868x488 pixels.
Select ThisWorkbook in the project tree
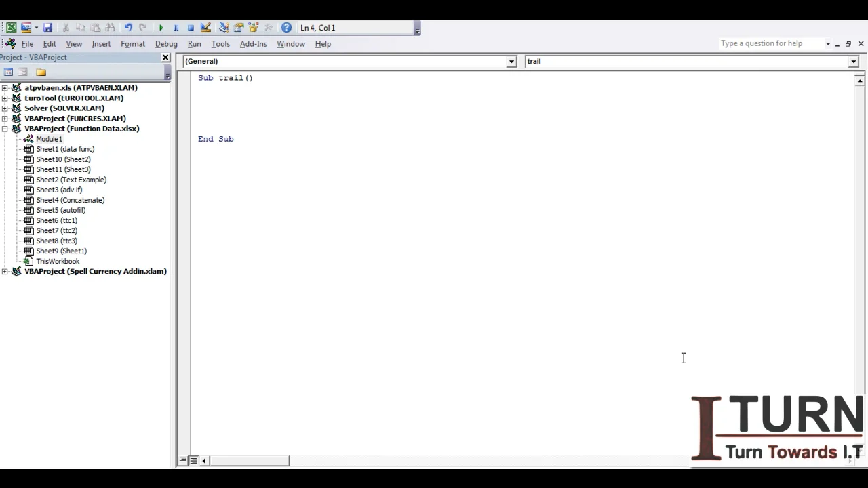[58, 261]
